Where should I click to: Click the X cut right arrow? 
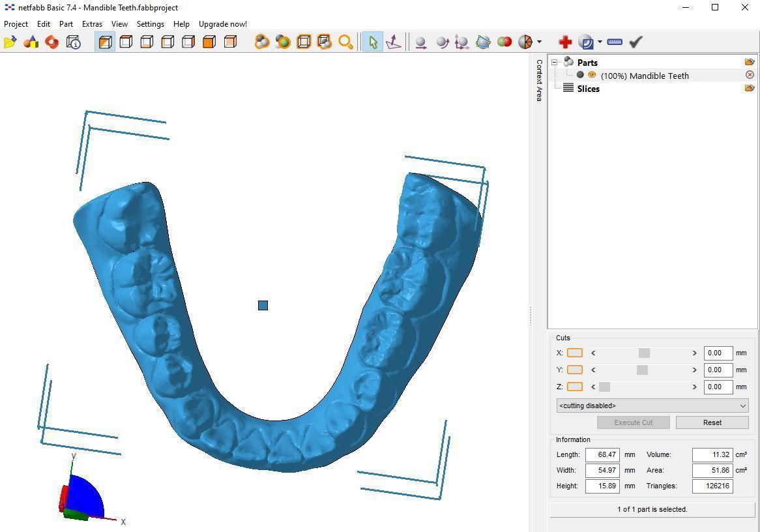[695, 353]
